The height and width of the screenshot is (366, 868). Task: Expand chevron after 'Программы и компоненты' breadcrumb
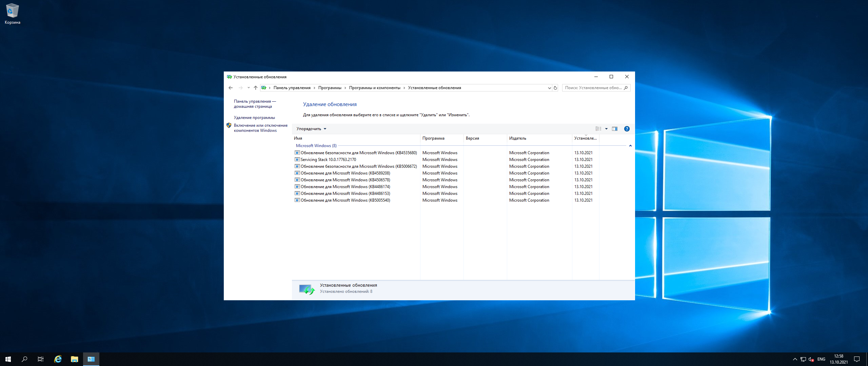coord(404,88)
